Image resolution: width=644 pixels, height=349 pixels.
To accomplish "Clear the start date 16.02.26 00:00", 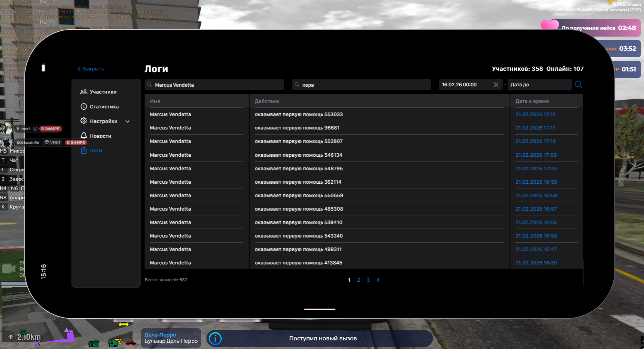I will 496,85.
